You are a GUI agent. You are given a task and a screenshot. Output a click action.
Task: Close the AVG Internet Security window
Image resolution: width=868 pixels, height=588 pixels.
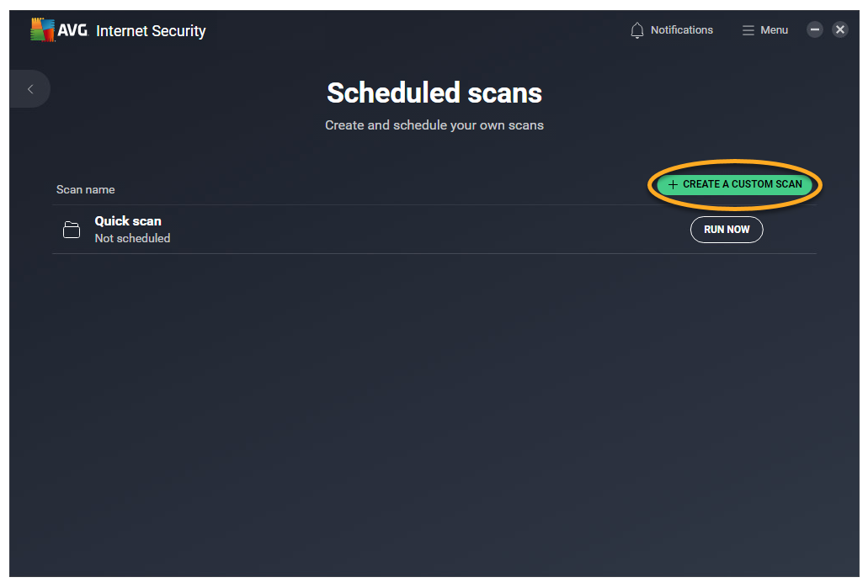(840, 29)
